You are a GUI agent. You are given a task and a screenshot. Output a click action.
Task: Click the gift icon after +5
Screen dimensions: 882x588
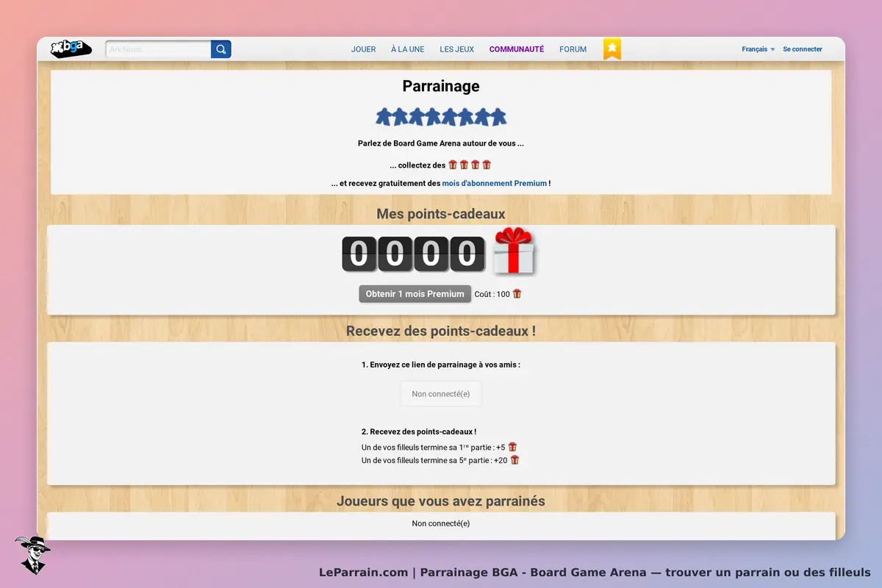click(x=512, y=447)
